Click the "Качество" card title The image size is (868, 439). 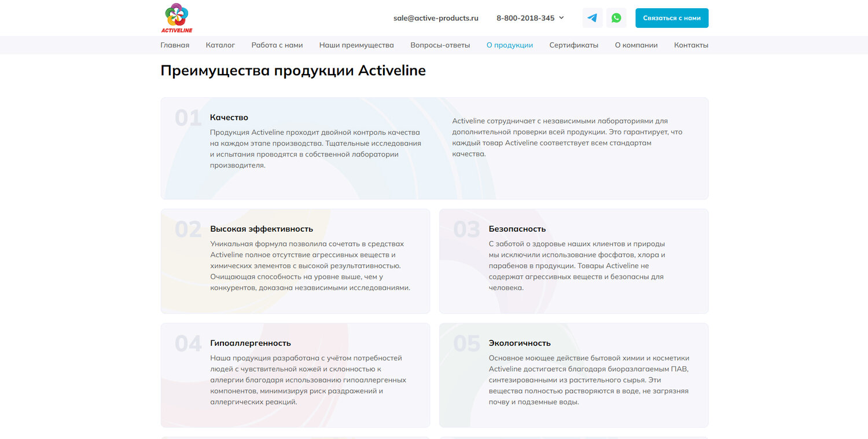point(229,117)
